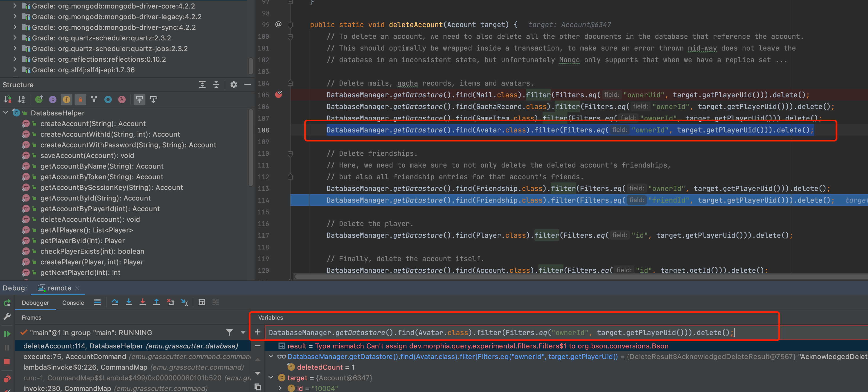This screenshot has height=392, width=868.
Task: Expand Gradle org.slf4j:slf4j-api:1.7.36 node
Action: pos(15,70)
